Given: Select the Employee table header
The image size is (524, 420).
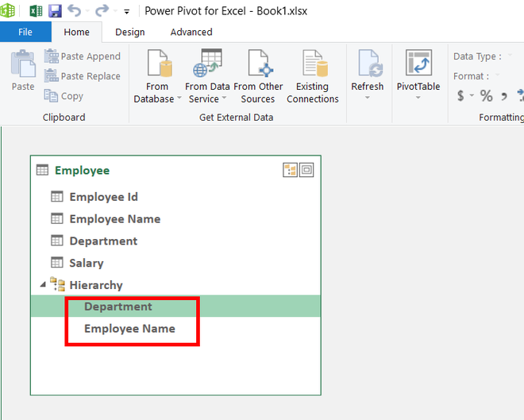Looking at the screenshot, I should click(x=83, y=171).
